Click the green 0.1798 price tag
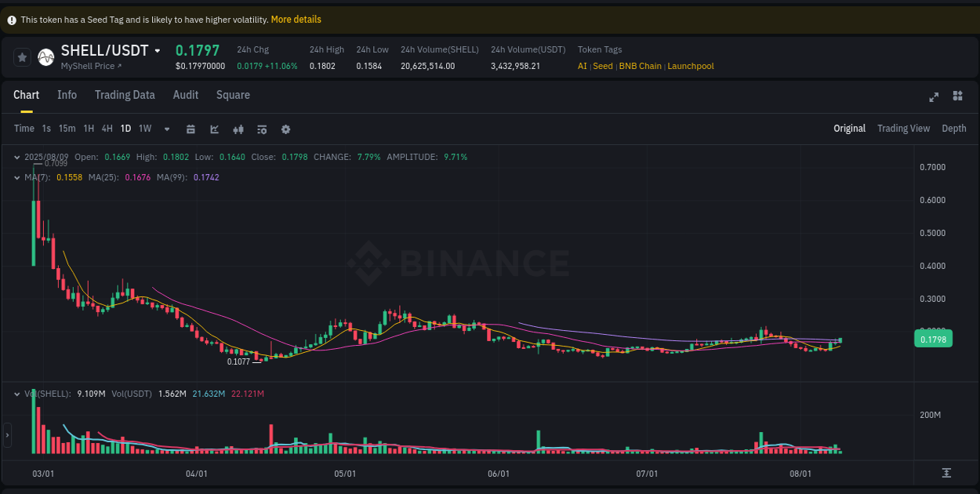Image resolution: width=980 pixels, height=494 pixels. tap(933, 338)
